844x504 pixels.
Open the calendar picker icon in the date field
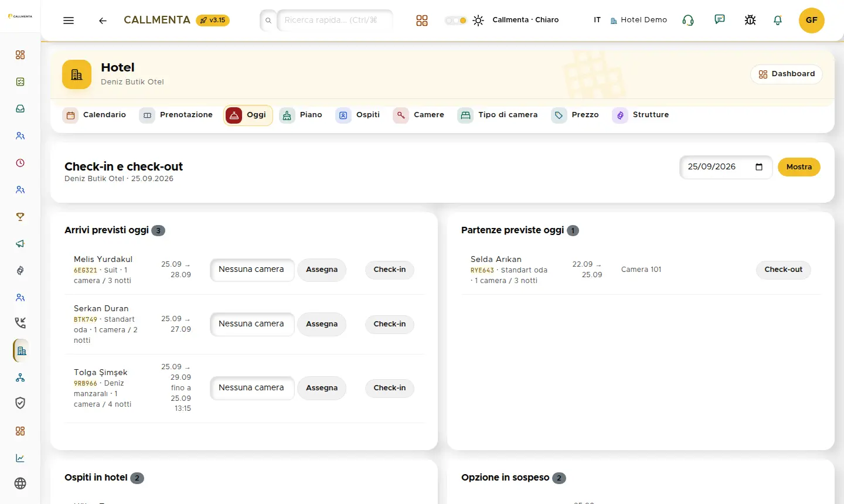[x=759, y=167]
